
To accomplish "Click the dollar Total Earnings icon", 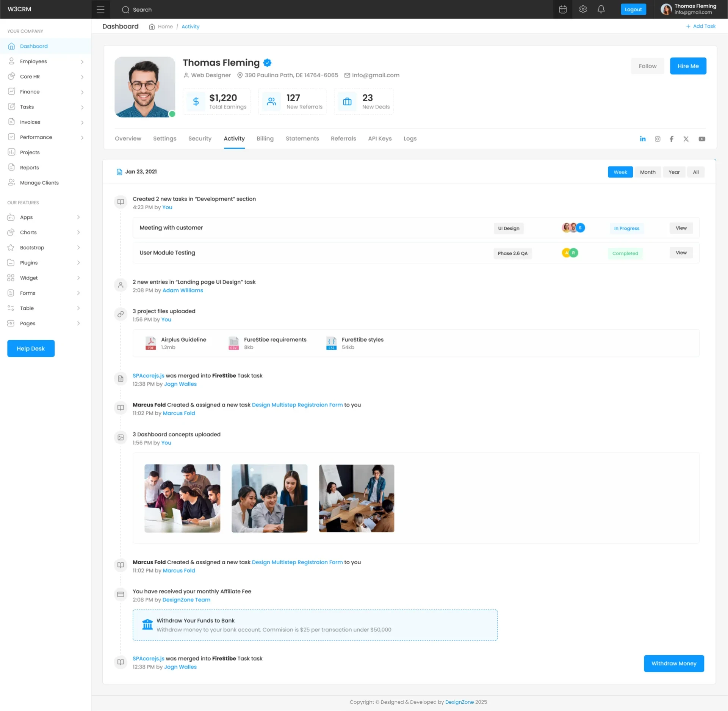I will 196,102.
